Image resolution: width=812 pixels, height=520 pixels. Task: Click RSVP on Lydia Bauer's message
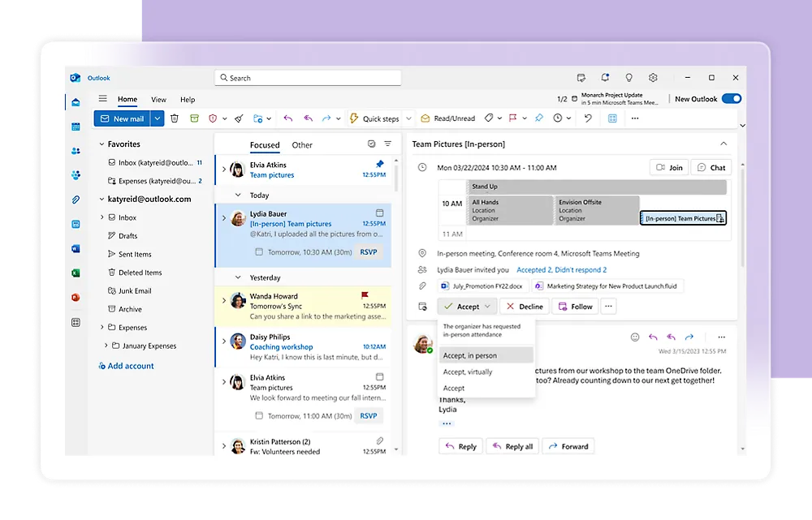(x=369, y=252)
